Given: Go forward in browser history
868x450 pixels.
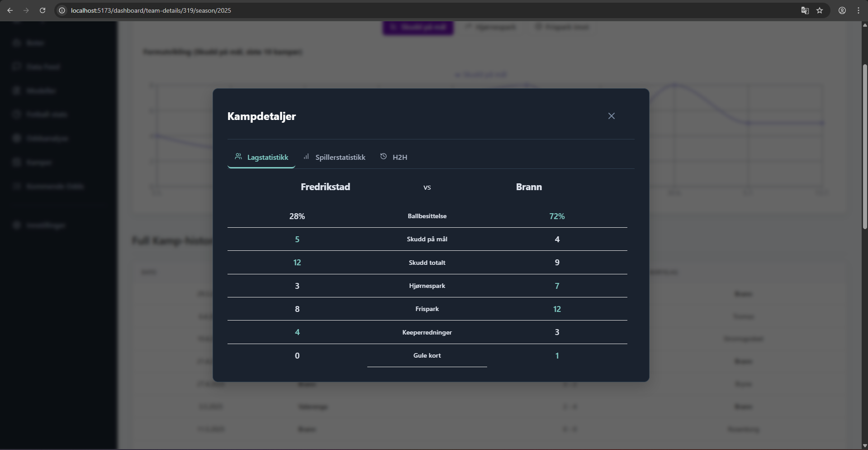Looking at the screenshot, I should (26, 10).
